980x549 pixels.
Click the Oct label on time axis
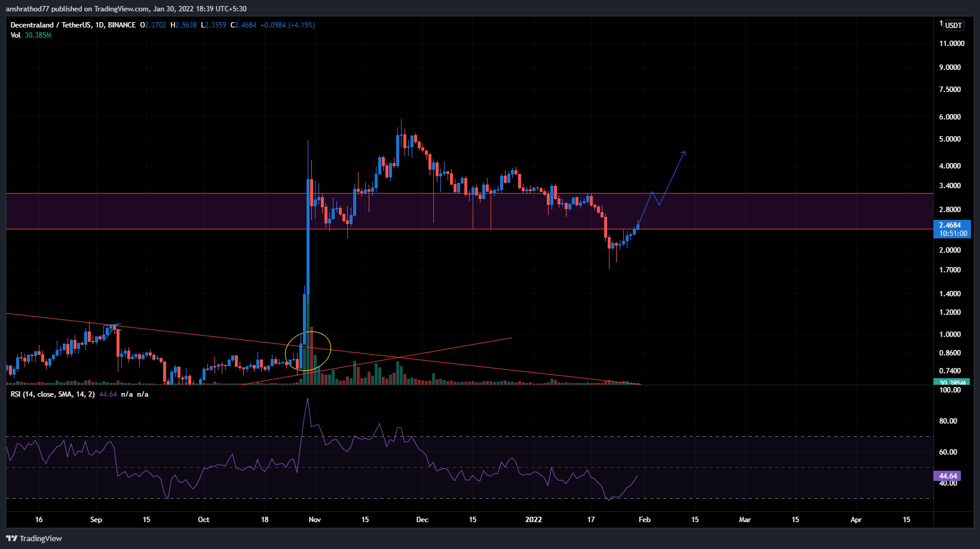tap(204, 520)
